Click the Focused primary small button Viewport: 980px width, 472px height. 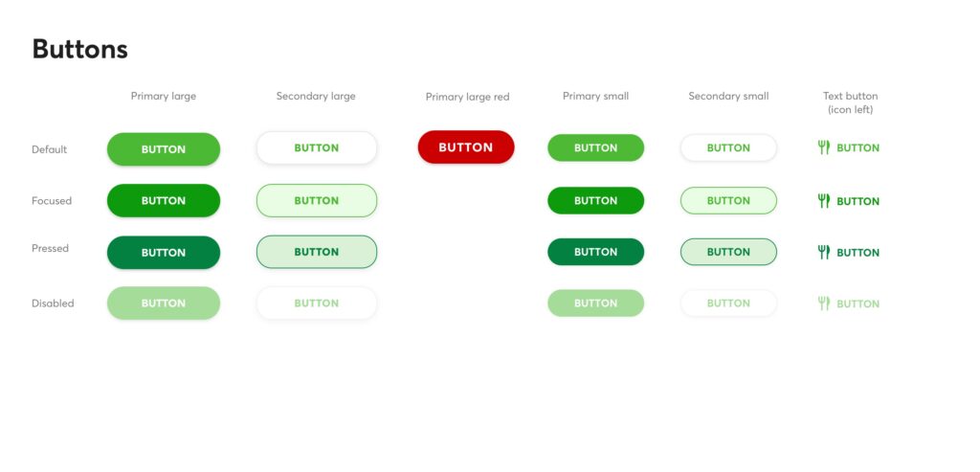pos(595,201)
